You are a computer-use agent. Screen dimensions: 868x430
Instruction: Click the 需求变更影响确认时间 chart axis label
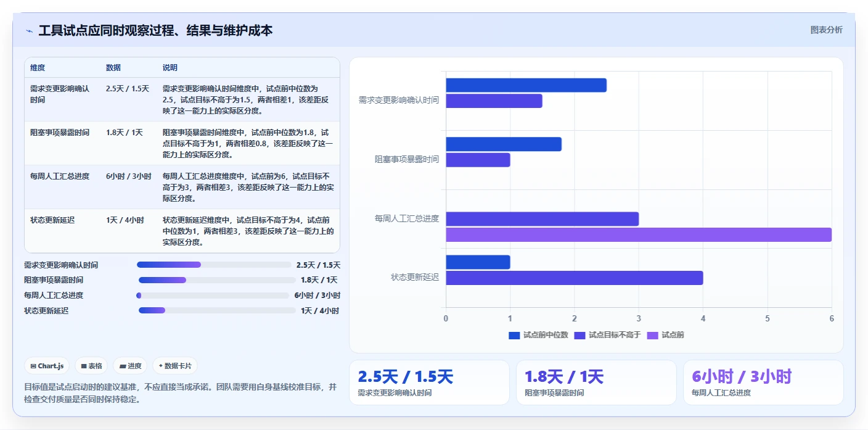[x=399, y=100]
